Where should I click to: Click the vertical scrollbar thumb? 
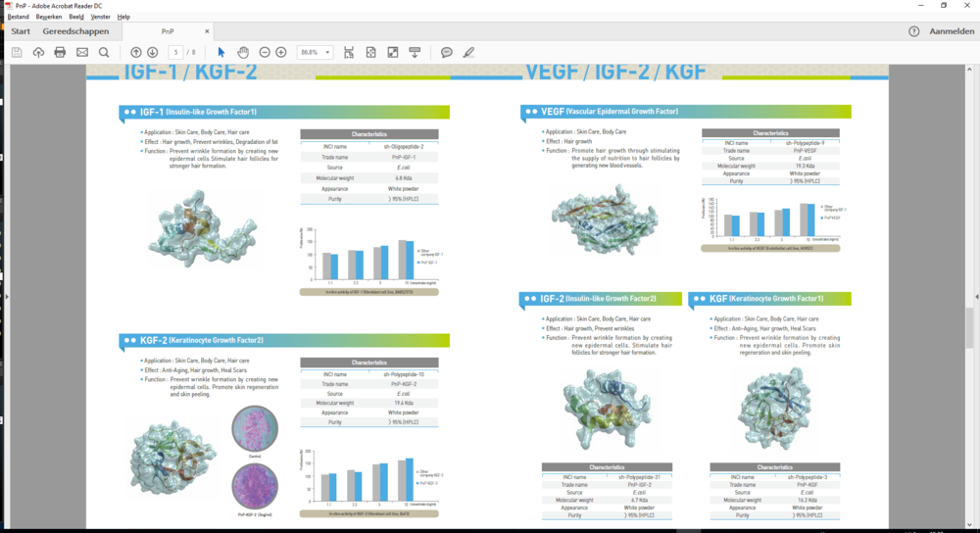[969, 328]
